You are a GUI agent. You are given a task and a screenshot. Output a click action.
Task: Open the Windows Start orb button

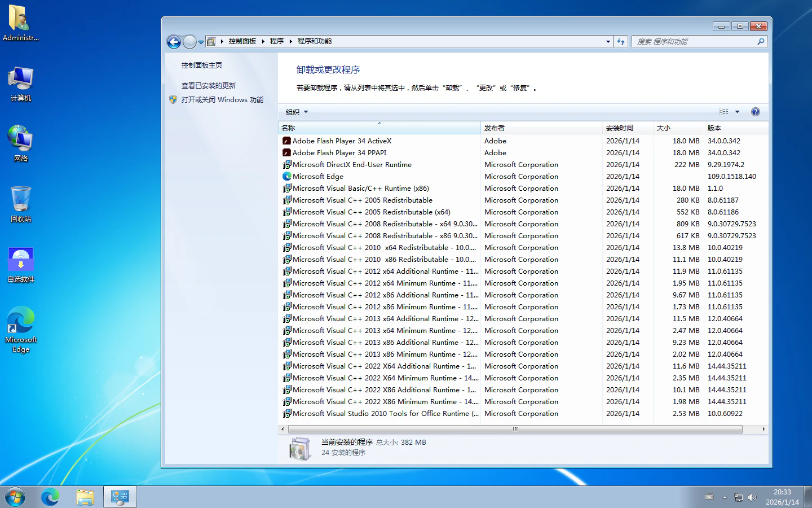pos(15,497)
